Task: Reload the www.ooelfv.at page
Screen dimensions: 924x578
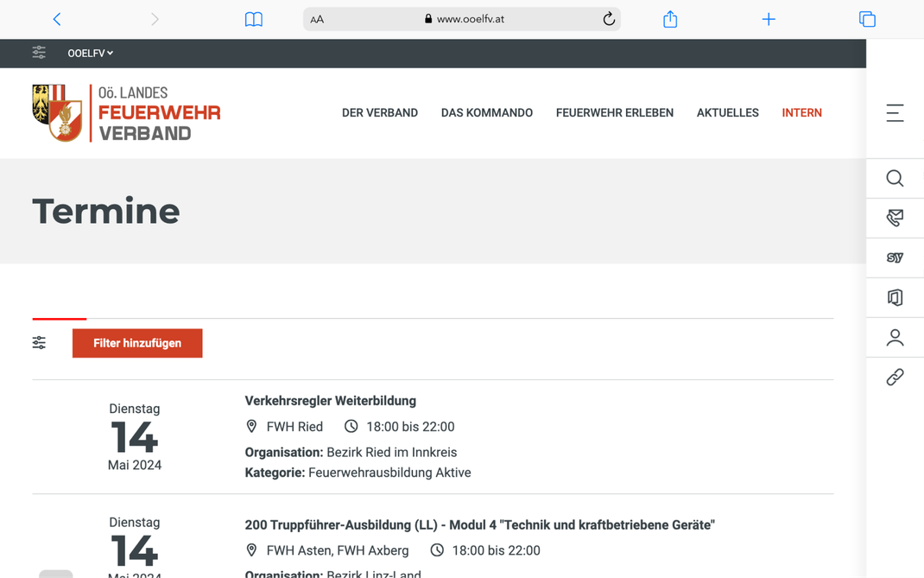Action: click(x=608, y=19)
